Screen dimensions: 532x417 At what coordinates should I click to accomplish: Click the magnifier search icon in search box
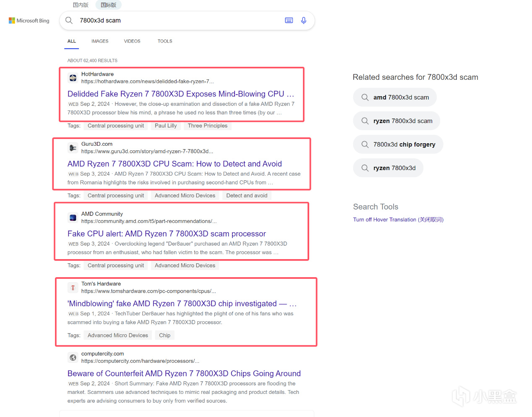pyautogui.click(x=69, y=20)
